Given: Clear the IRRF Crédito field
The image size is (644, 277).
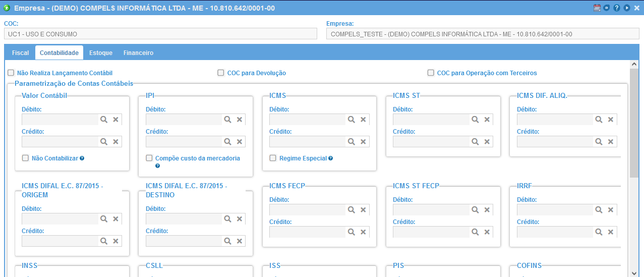Looking at the screenshot, I should [x=611, y=232].
